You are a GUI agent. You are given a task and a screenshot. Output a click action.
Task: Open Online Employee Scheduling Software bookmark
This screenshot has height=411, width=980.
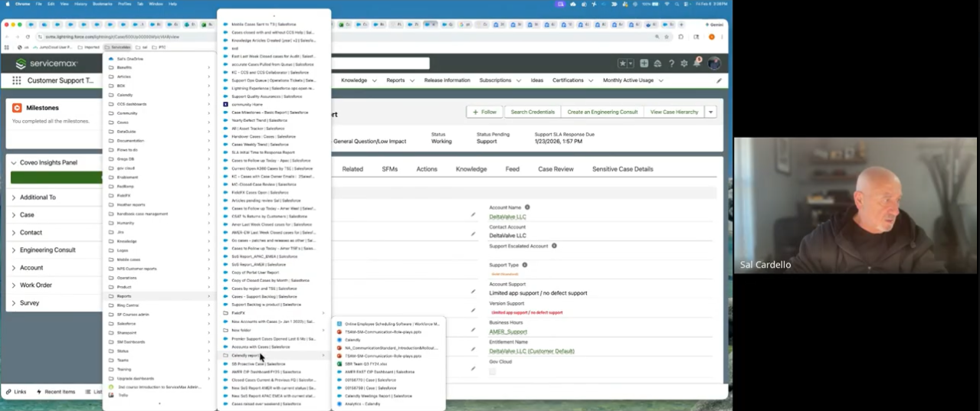tap(388, 324)
